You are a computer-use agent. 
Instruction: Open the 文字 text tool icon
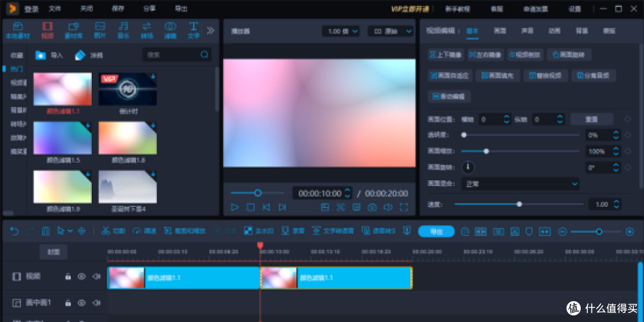coord(193,30)
